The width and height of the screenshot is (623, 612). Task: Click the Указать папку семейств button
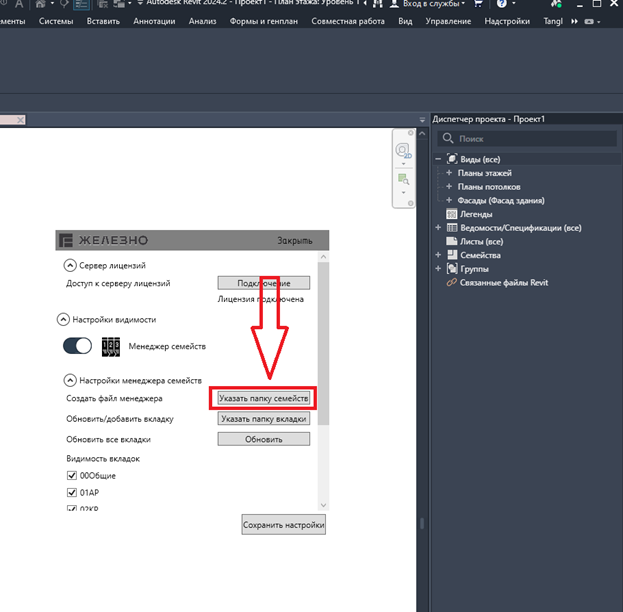click(264, 398)
